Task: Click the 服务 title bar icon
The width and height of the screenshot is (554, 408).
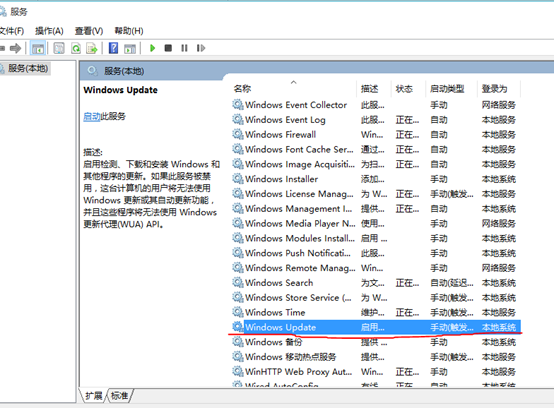Action: [3, 12]
